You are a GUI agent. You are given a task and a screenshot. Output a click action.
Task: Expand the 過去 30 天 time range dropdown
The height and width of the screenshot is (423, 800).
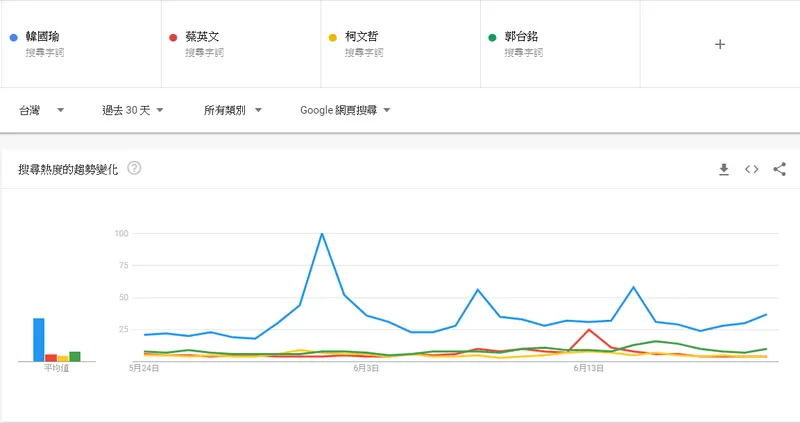pos(133,110)
